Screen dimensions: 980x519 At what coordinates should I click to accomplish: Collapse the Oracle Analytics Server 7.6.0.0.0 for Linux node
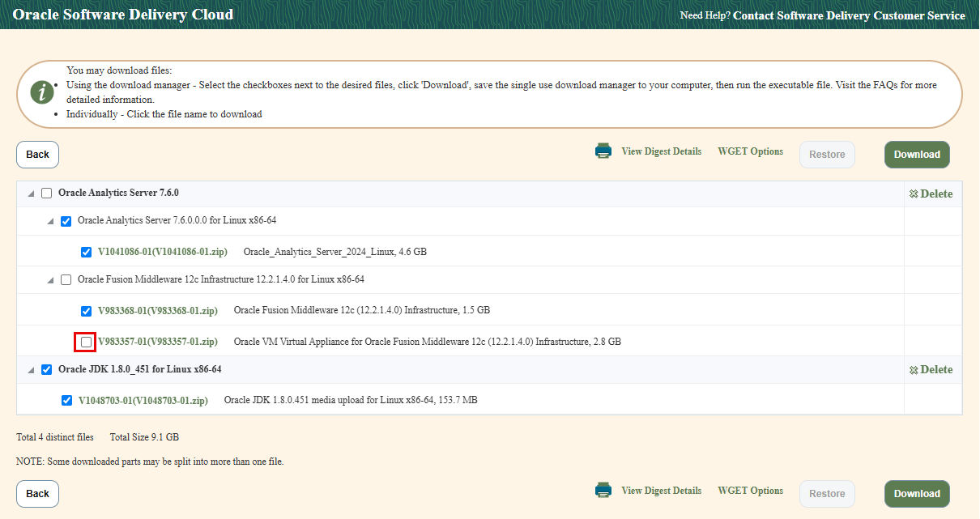coord(50,222)
